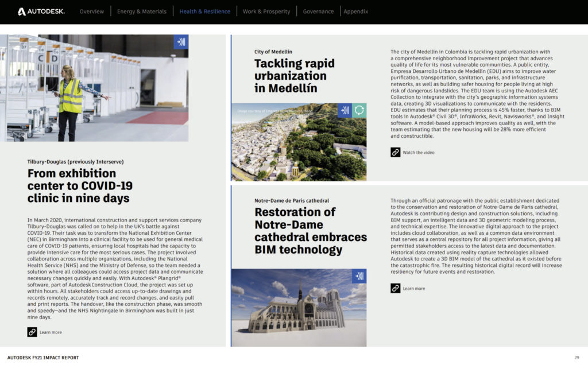This screenshot has height=365, width=588.
Task: Click the green circular arrows icon on Medellín image
Action: click(359, 111)
